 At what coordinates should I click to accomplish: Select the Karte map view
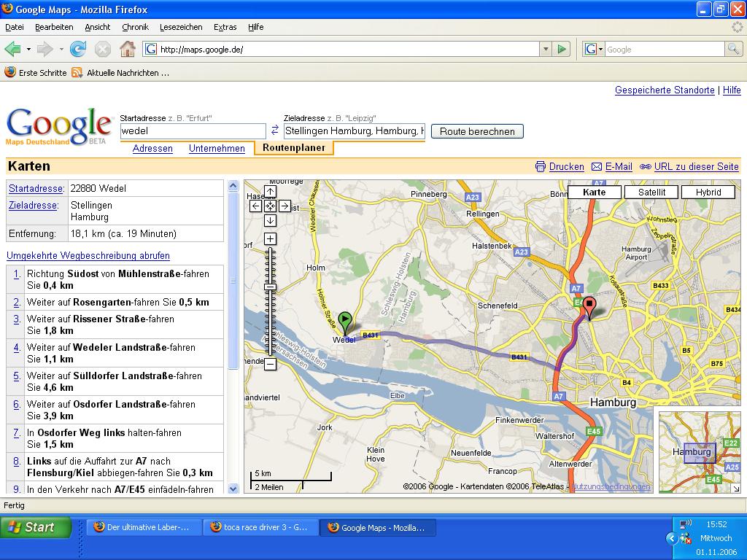(x=595, y=192)
